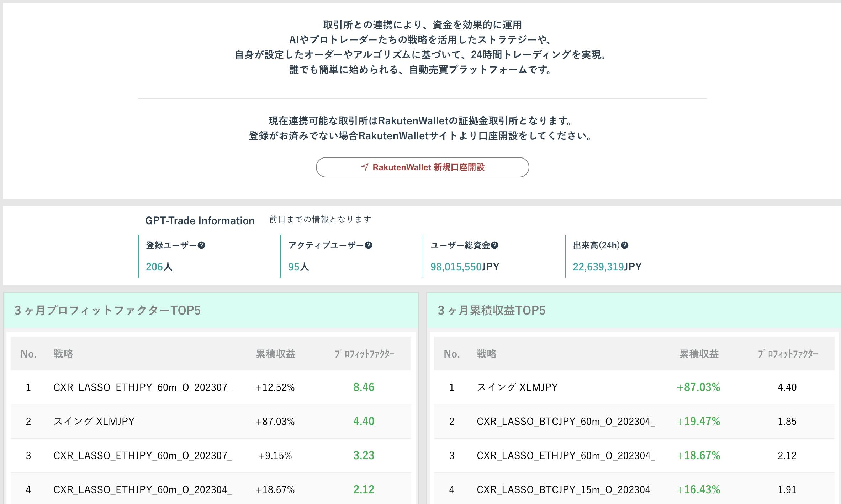
Task: Click プロフィットファクター column header in right table
Action: pos(788,354)
